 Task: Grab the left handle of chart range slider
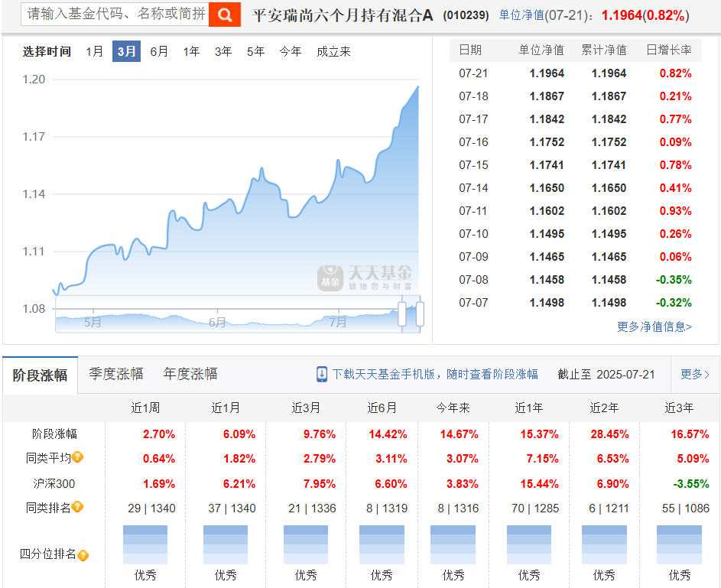click(402, 314)
